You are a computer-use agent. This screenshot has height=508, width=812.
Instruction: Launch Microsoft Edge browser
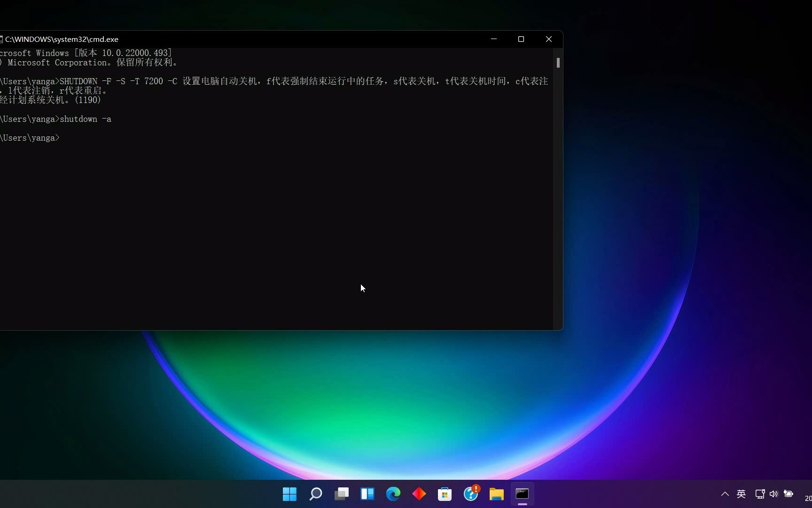[x=393, y=494]
